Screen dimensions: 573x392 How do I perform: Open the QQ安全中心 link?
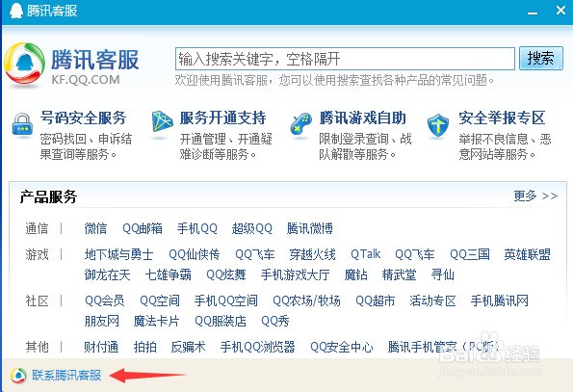342,347
